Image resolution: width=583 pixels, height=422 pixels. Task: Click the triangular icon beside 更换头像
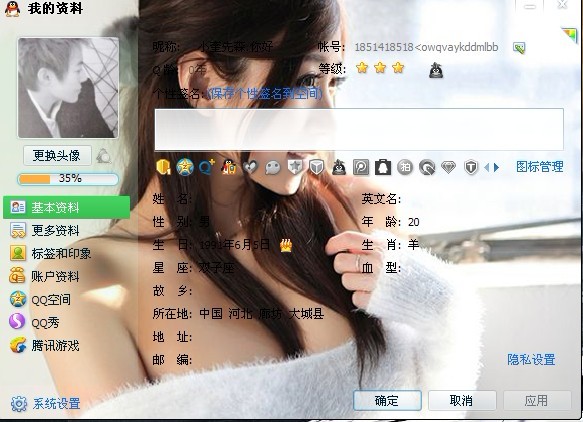click(x=104, y=156)
